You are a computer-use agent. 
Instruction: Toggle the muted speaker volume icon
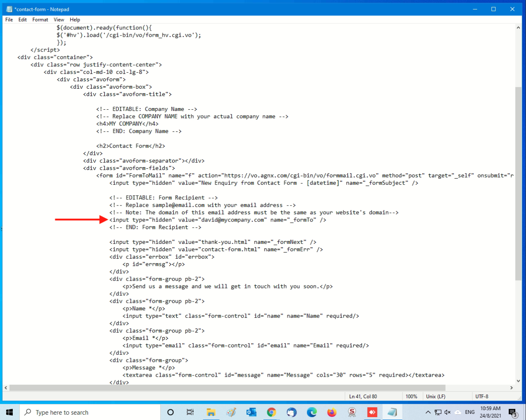448,412
